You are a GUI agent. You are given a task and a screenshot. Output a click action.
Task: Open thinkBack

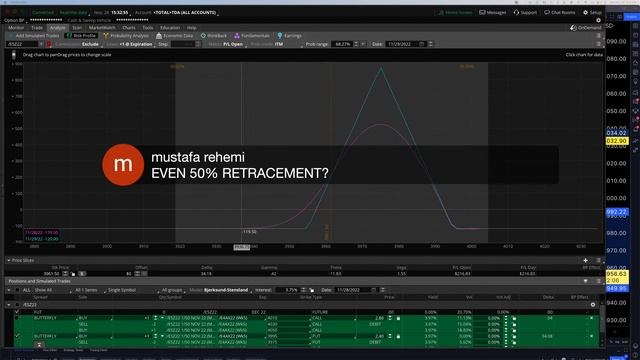pos(213,36)
